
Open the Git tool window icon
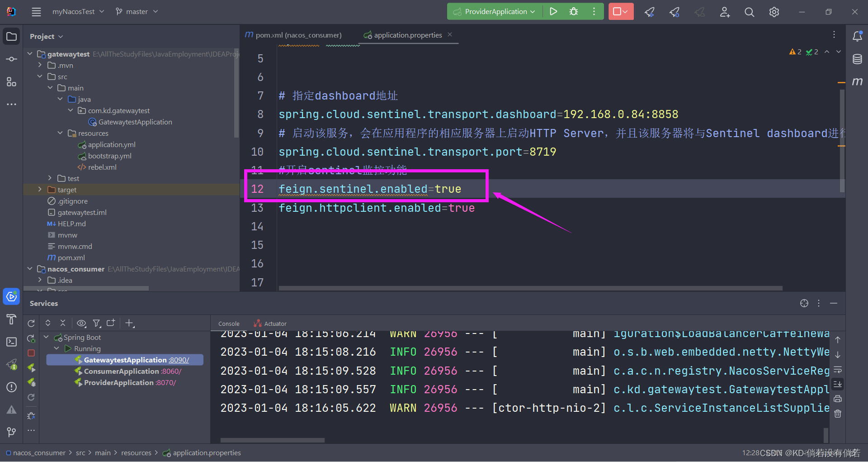(x=12, y=432)
